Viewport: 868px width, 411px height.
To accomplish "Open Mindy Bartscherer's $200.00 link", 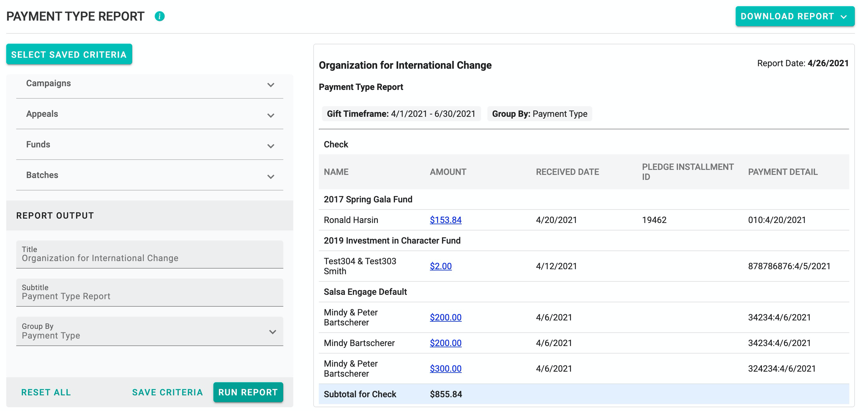I will pos(446,343).
